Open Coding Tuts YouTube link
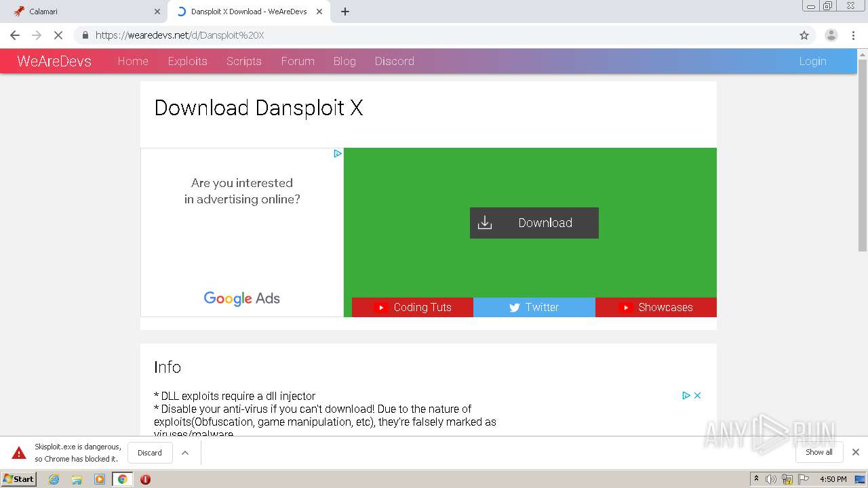This screenshot has width=868, height=488. tap(412, 307)
